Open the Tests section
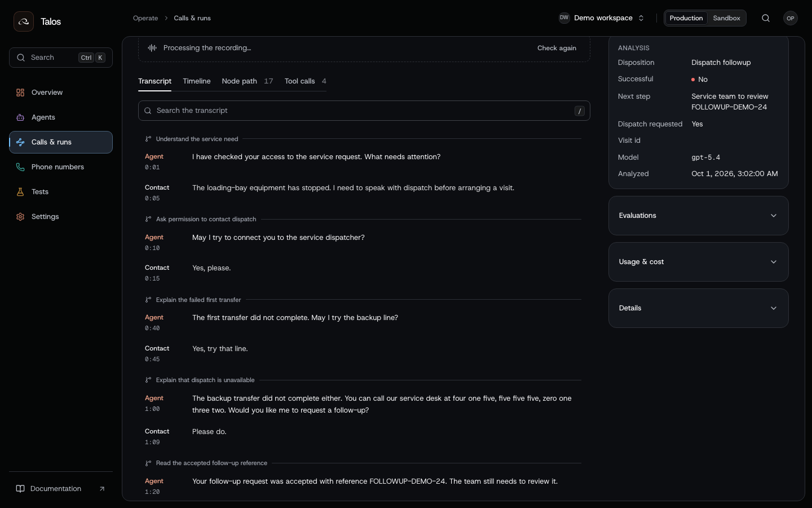 coord(61,192)
